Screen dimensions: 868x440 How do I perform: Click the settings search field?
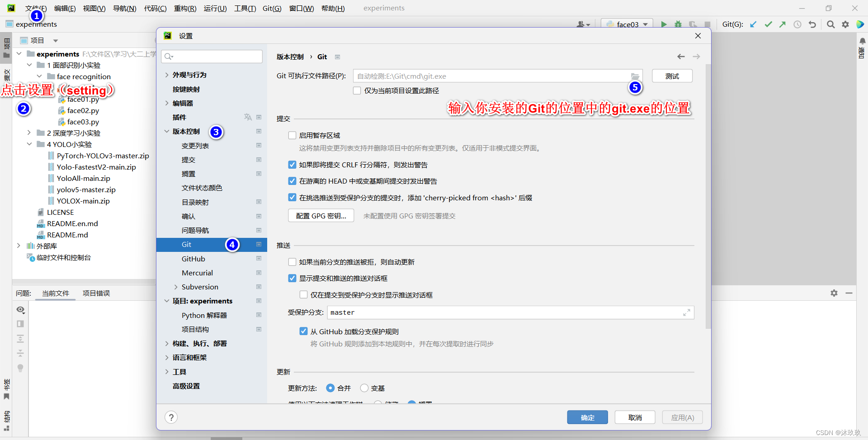(x=212, y=56)
